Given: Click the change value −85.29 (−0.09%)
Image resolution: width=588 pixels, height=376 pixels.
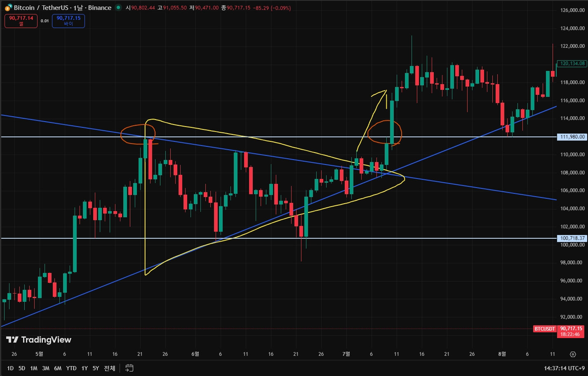Looking at the screenshot, I should (x=272, y=8).
